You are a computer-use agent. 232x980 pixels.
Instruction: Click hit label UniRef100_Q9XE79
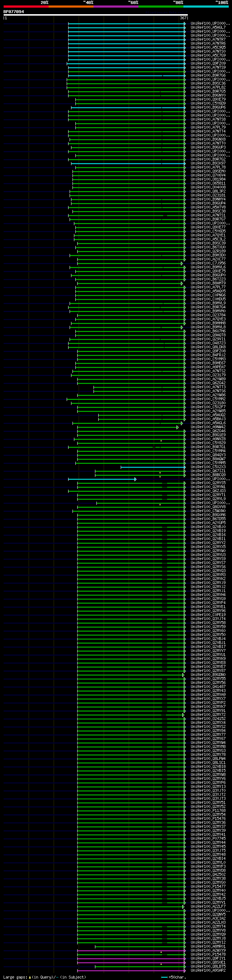pyautogui.click(x=208, y=99)
